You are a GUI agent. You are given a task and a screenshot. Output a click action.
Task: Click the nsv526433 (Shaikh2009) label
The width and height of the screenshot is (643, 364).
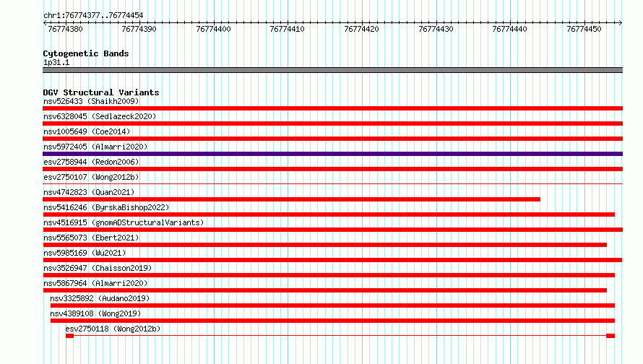coord(91,101)
